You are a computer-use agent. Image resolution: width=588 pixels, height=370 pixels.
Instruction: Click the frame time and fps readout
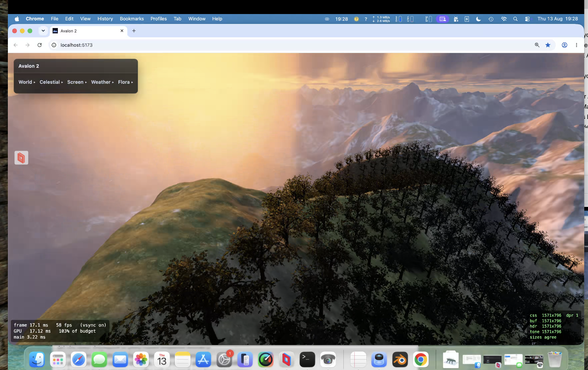point(60,325)
